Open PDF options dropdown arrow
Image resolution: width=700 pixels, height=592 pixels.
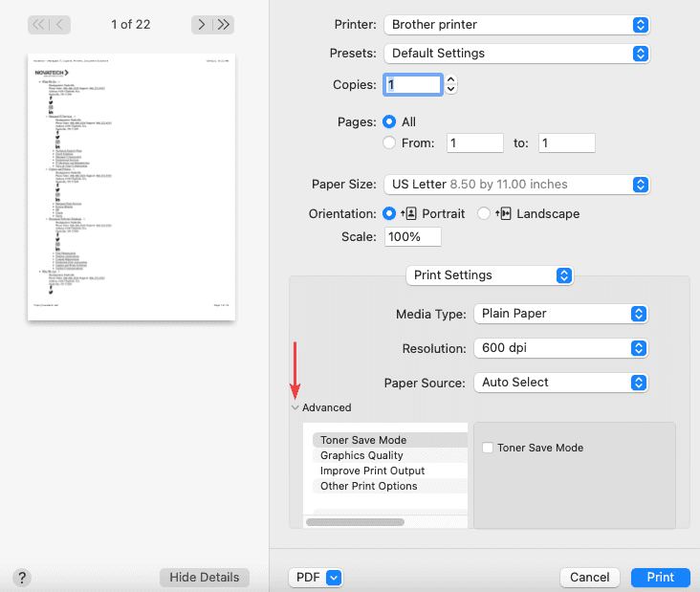click(x=334, y=577)
